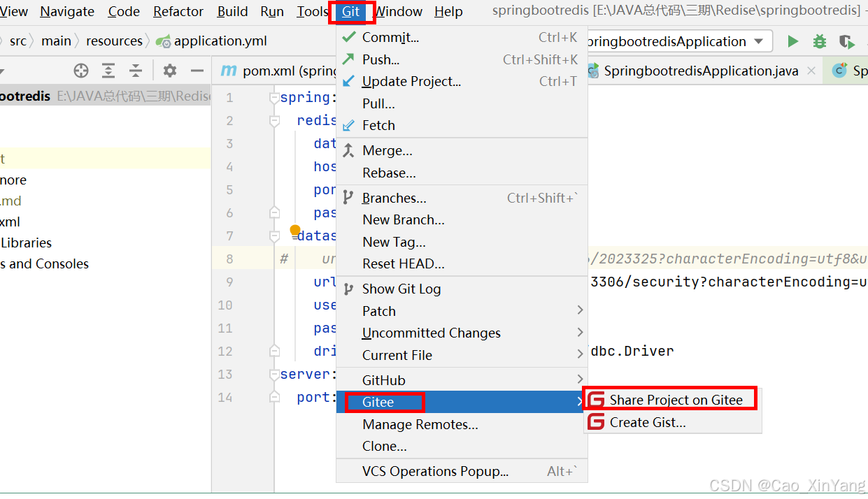
Task: Open the Git menu in menu bar
Action: click(351, 12)
